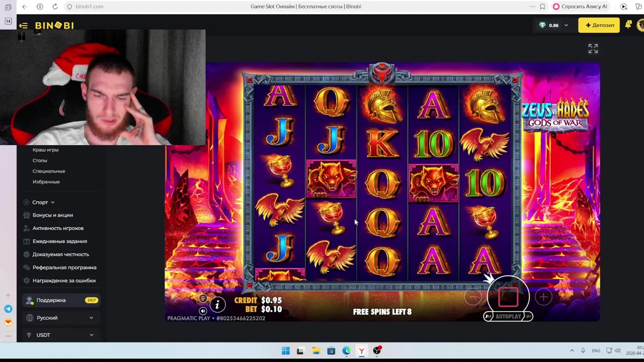
Task: Open Telegram in the browser side panel
Action: coord(8,309)
